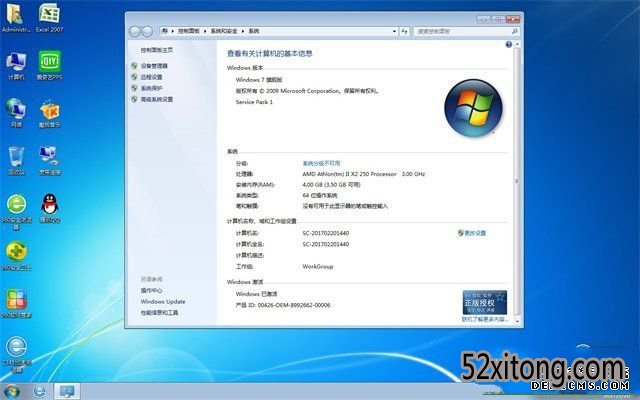Click the 'AMD Athlon(tm) II X2 250 Processor' value

click(x=349, y=174)
